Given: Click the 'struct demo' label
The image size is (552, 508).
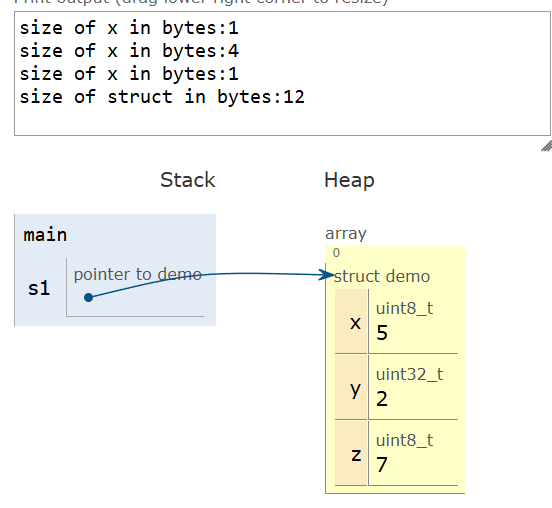Looking at the screenshot, I should 382,276.
